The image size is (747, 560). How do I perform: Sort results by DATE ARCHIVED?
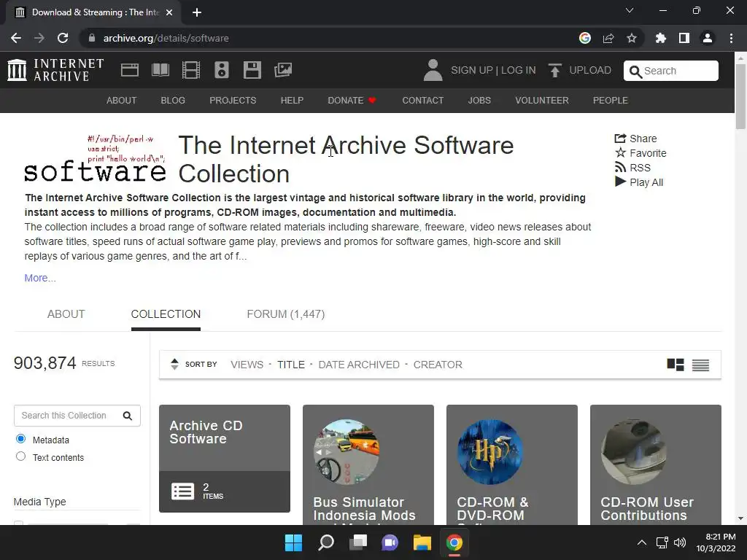(359, 365)
